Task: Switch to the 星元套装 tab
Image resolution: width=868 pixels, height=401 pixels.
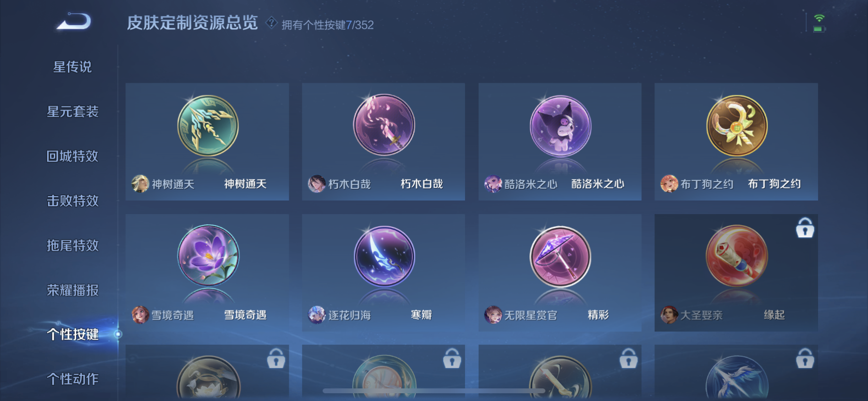Action: point(73,111)
